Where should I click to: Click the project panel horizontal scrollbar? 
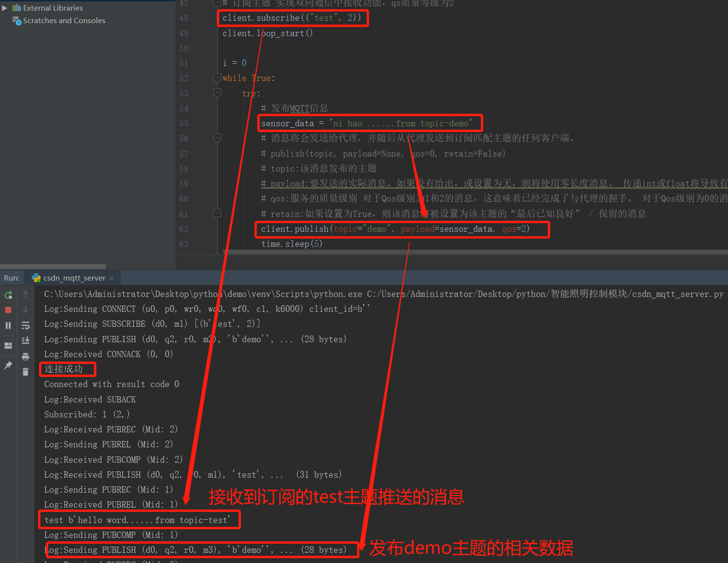pyautogui.click(x=53, y=266)
